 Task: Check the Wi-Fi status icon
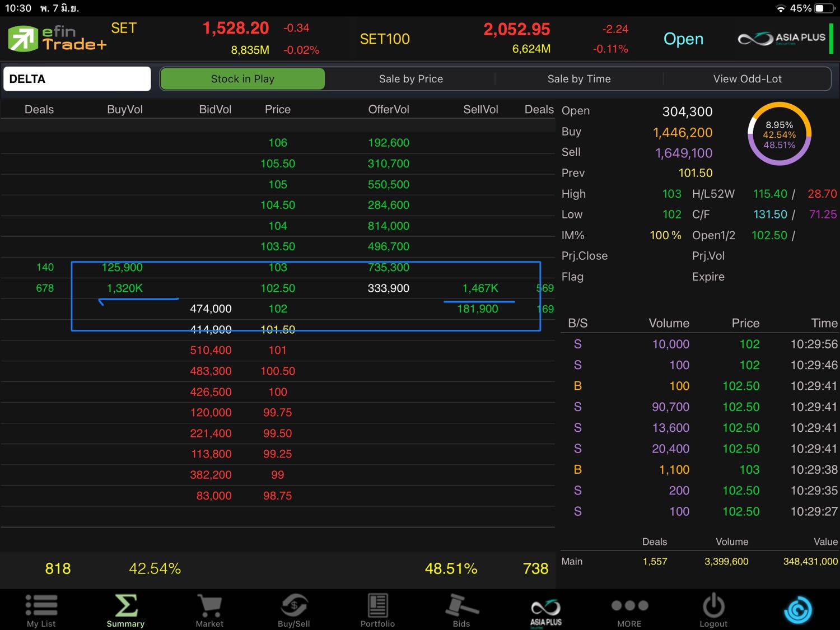click(781, 8)
